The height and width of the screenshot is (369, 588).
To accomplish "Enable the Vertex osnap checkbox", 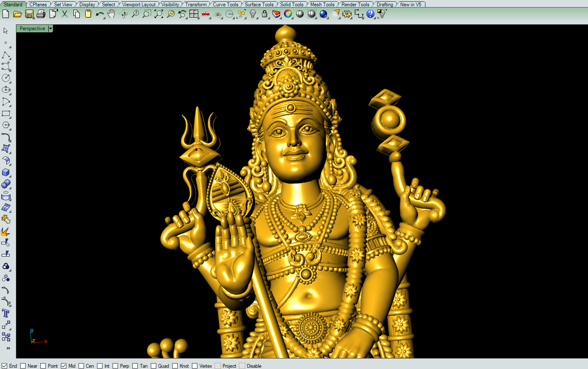I will [x=195, y=366].
